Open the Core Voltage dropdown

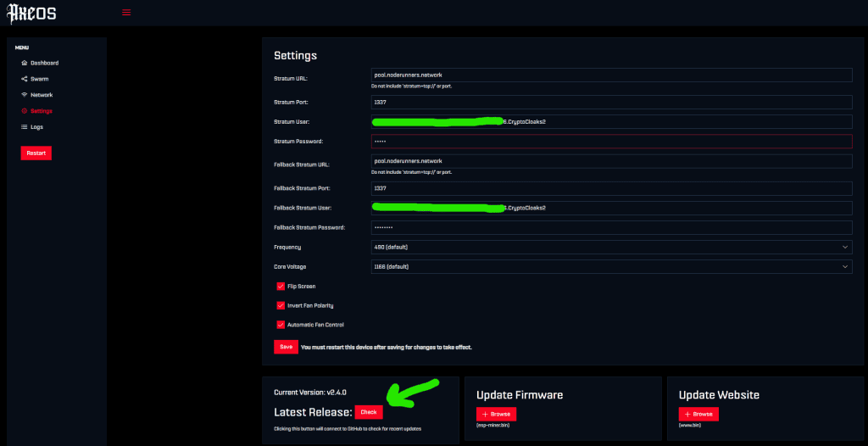pyautogui.click(x=611, y=266)
